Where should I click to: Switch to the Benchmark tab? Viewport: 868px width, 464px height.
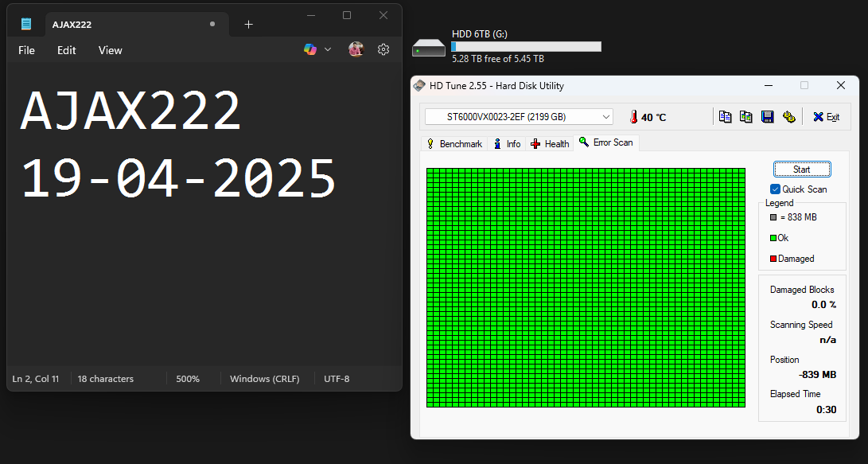[x=453, y=144]
